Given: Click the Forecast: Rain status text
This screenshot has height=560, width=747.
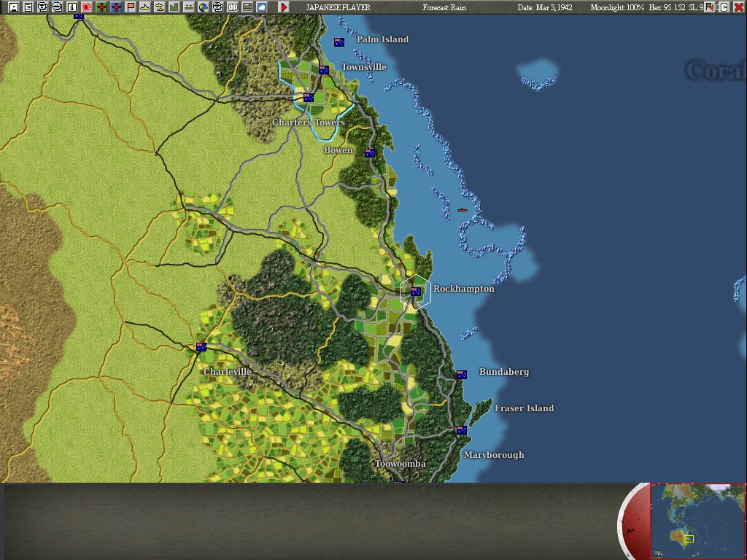Looking at the screenshot, I should tap(444, 7).
